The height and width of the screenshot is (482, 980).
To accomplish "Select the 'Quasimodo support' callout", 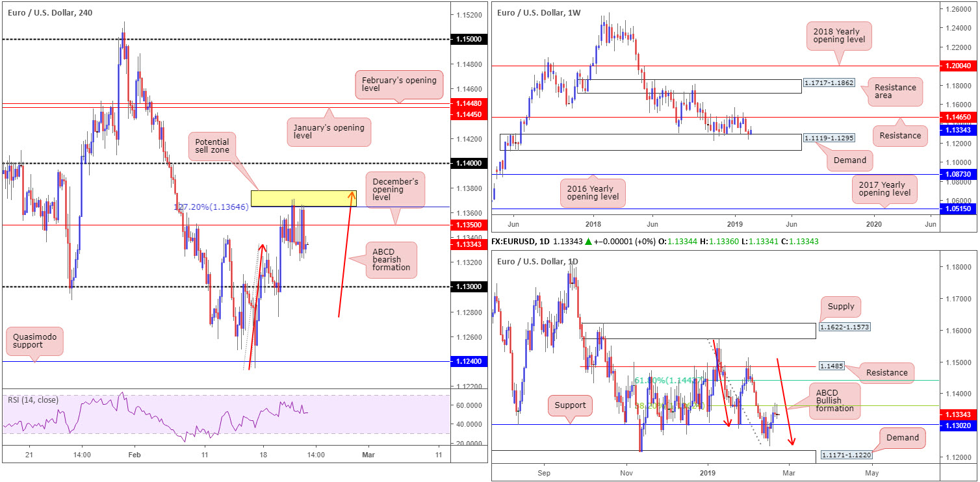I will point(33,340).
